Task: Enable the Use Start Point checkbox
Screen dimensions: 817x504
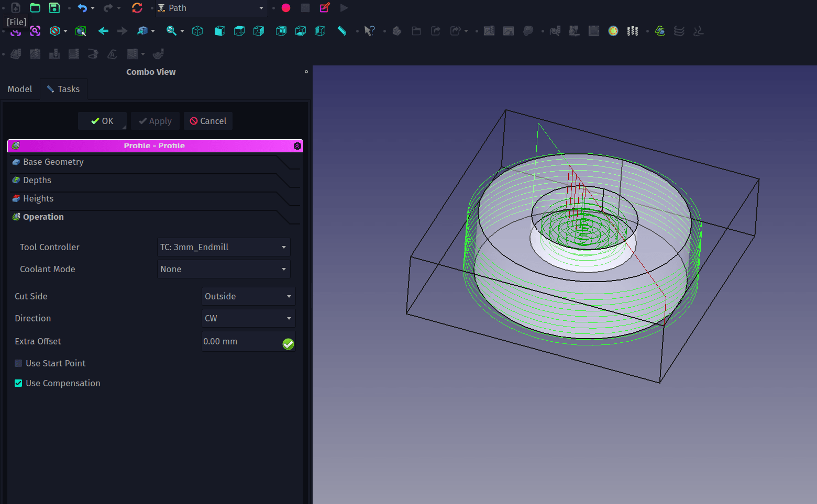Action: 18,363
